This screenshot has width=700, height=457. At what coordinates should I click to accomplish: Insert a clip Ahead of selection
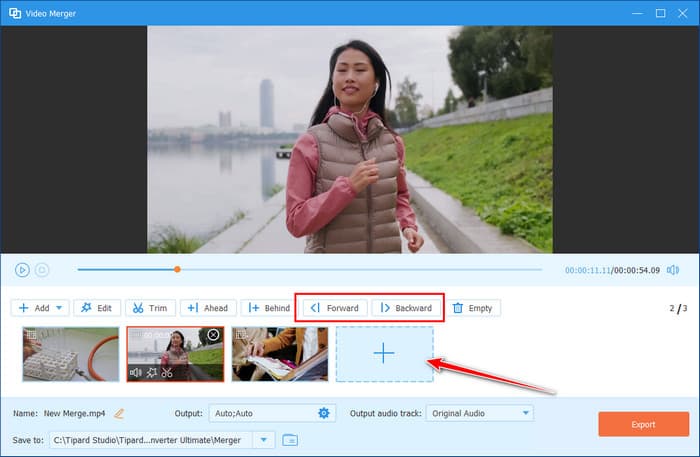208,308
